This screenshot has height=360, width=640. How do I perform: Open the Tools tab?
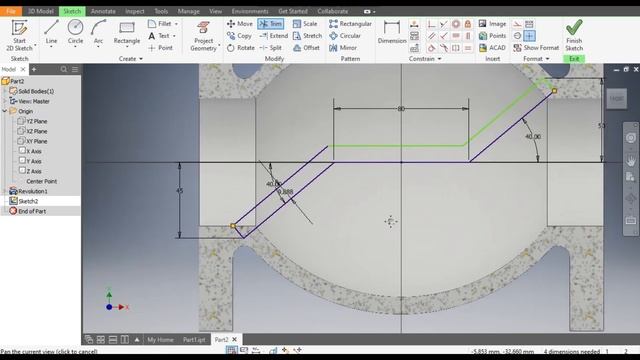coord(161,11)
